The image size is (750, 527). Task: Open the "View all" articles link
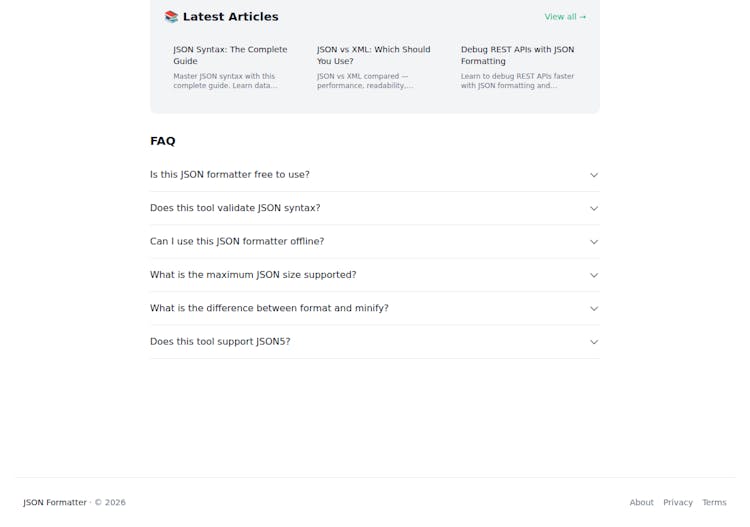565,17
